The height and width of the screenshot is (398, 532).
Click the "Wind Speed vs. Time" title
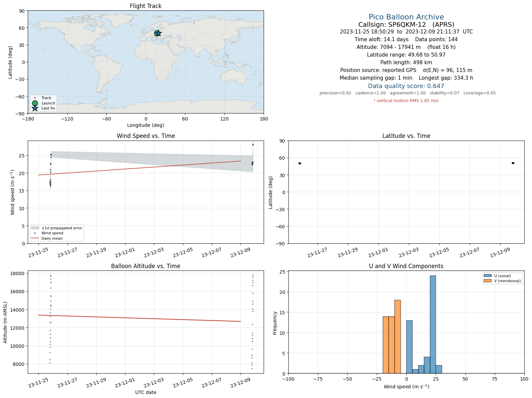click(x=146, y=136)
